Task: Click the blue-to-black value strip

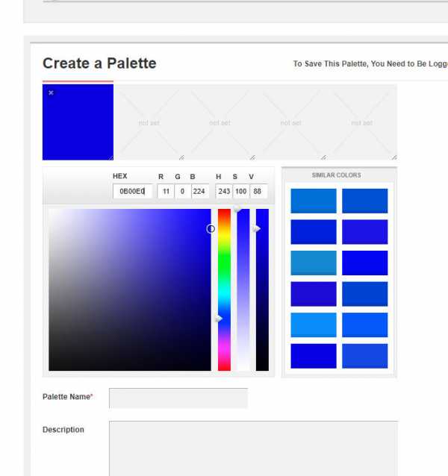Action: [x=262, y=289]
